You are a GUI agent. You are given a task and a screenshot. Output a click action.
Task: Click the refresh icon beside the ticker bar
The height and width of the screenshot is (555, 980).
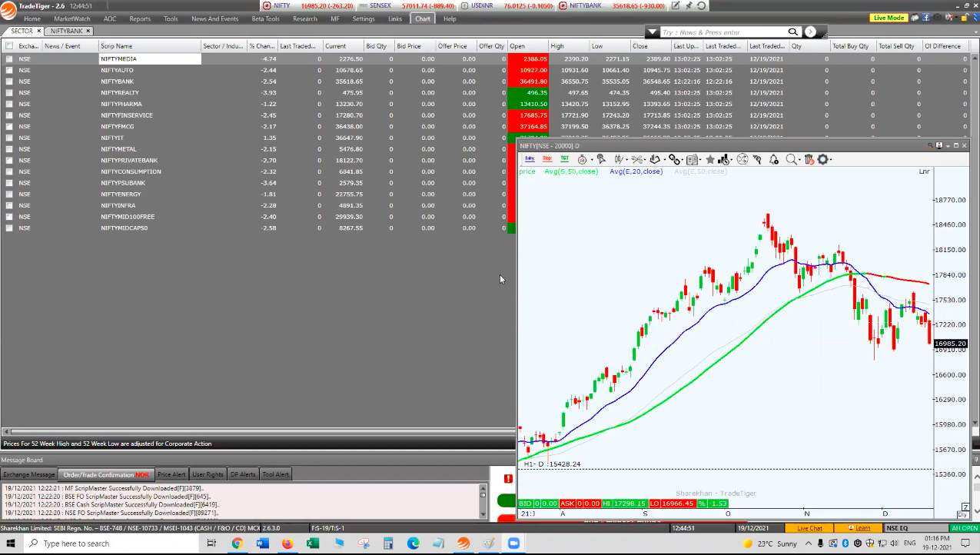pos(701,6)
